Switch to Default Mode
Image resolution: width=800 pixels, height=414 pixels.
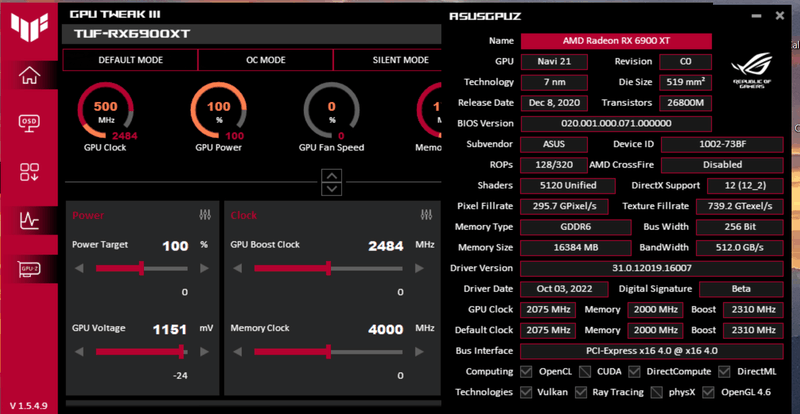(x=130, y=60)
